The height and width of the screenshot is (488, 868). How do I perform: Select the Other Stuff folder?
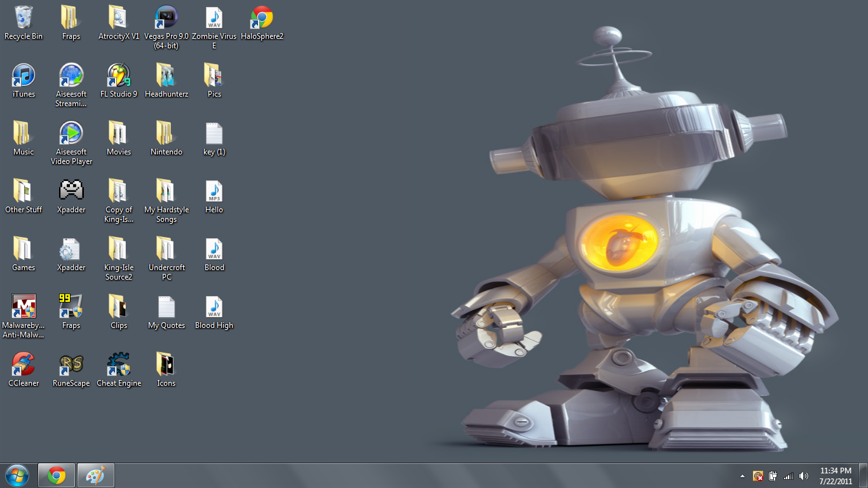(x=24, y=196)
